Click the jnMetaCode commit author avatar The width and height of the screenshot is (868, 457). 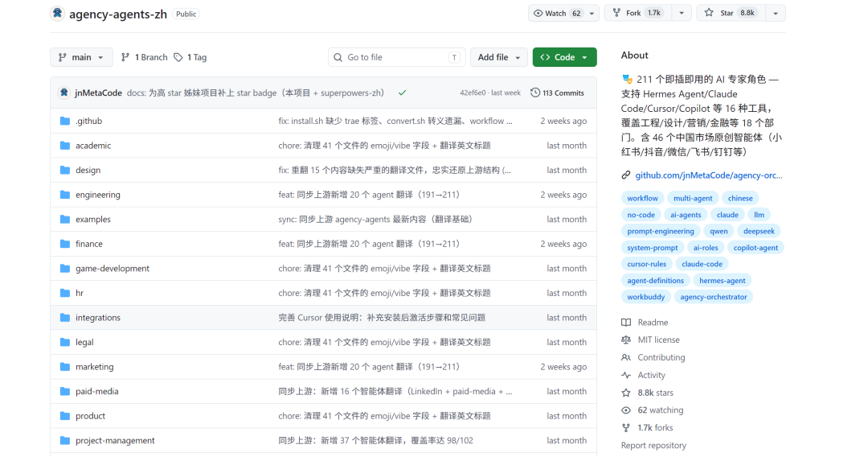tap(64, 93)
